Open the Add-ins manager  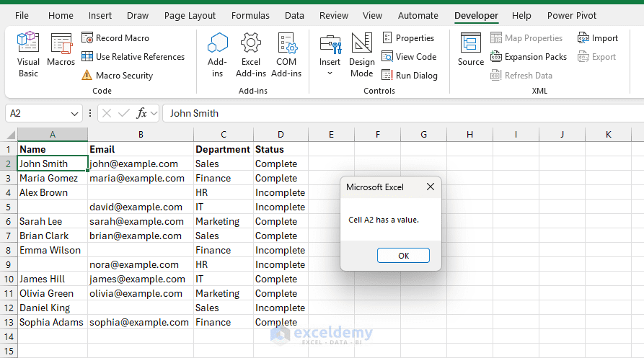click(x=217, y=55)
